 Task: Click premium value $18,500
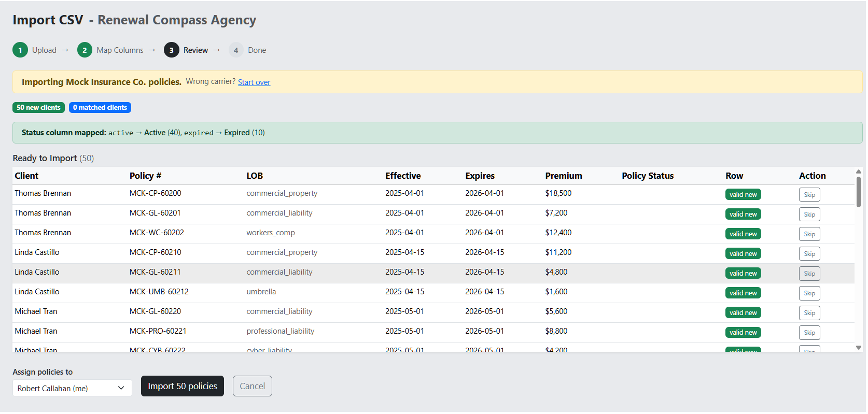(x=558, y=193)
